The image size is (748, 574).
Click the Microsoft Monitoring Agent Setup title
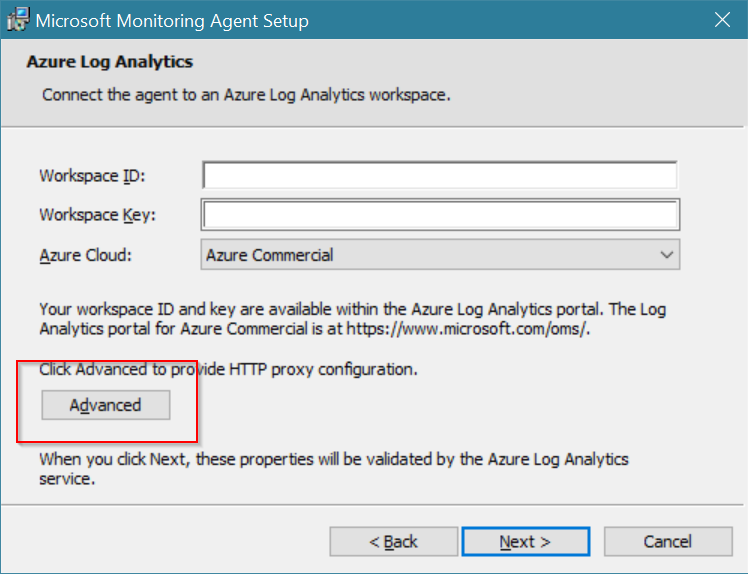click(x=172, y=21)
